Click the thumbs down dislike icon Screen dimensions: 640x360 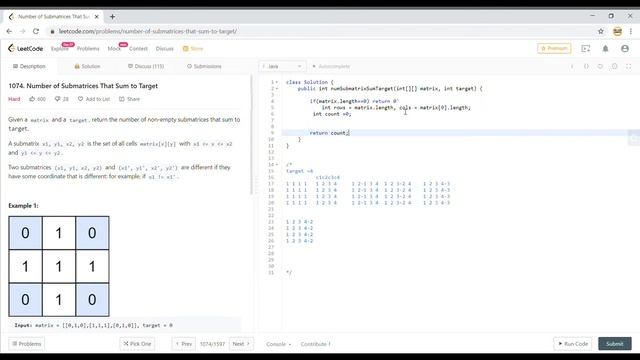pyautogui.click(x=58, y=99)
